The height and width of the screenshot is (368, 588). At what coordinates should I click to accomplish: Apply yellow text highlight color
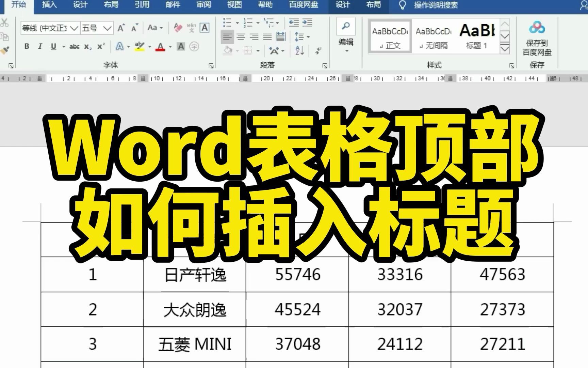coord(140,46)
